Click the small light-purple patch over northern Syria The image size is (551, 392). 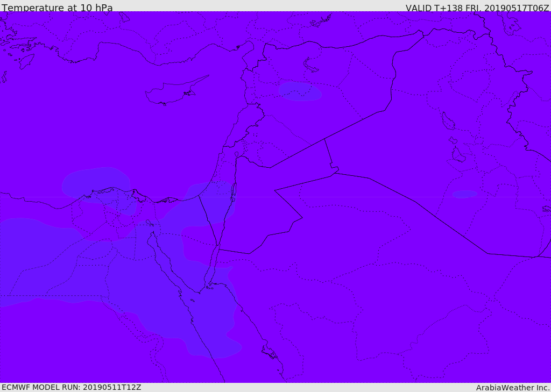[x=300, y=91]
